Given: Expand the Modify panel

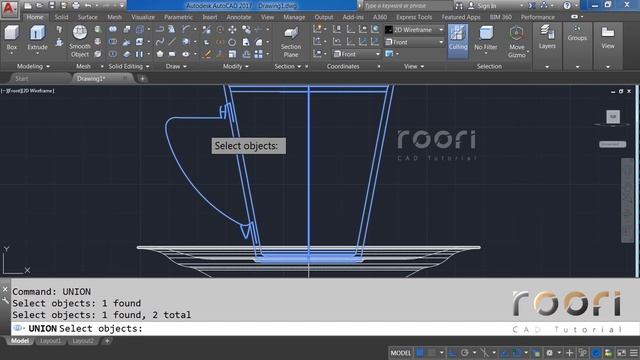Looking at the screenshot, I should click(x=236, y=66).
